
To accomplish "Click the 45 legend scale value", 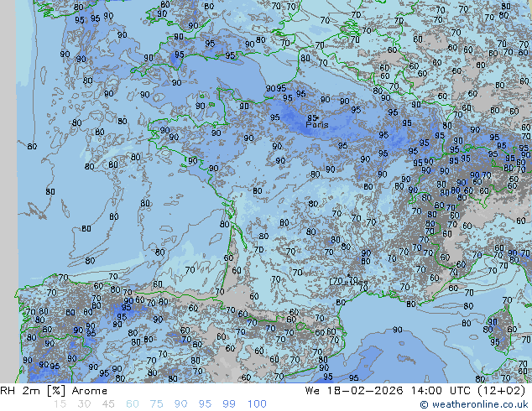I will click(108, 404).
